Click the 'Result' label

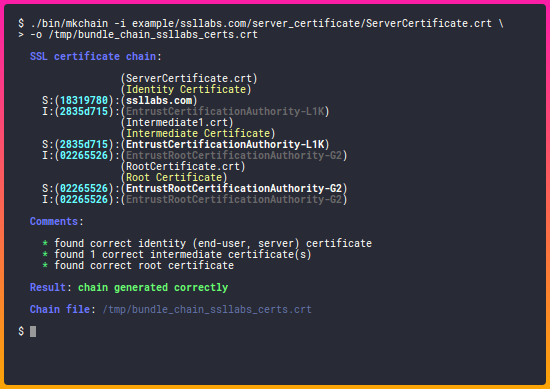pyautogui.click(x=48, y=287)
